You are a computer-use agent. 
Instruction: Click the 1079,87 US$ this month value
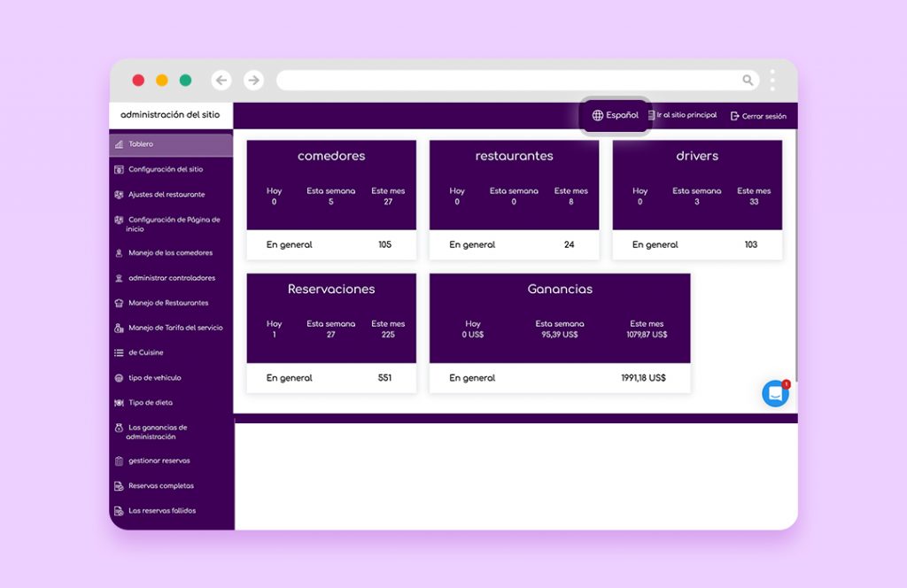coord(647,335)
